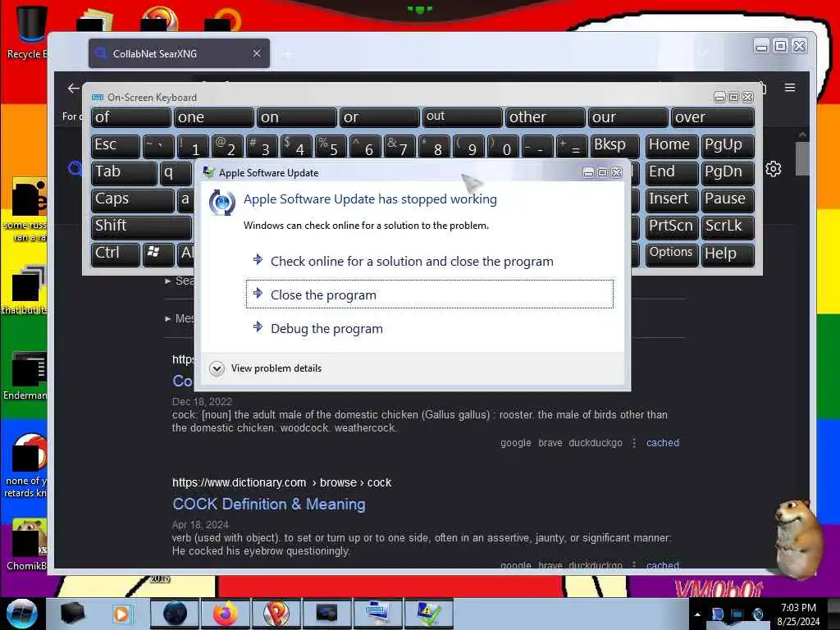840x630 pixels.
Task: Open the first cached result link
Action: coord(663,443)
